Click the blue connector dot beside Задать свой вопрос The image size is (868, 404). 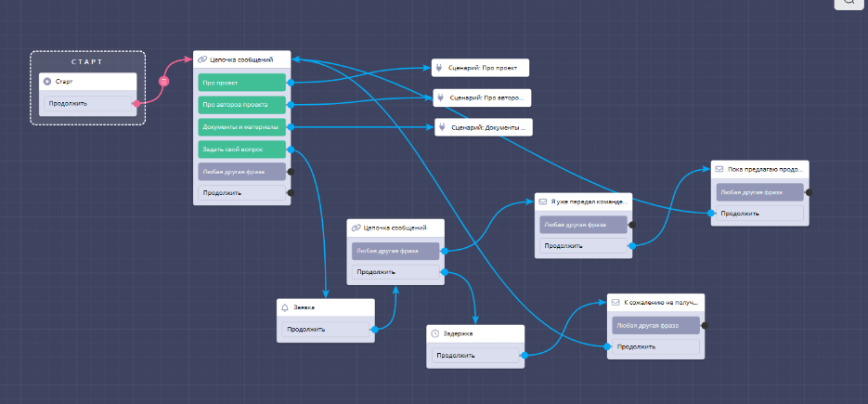point(291,149)
